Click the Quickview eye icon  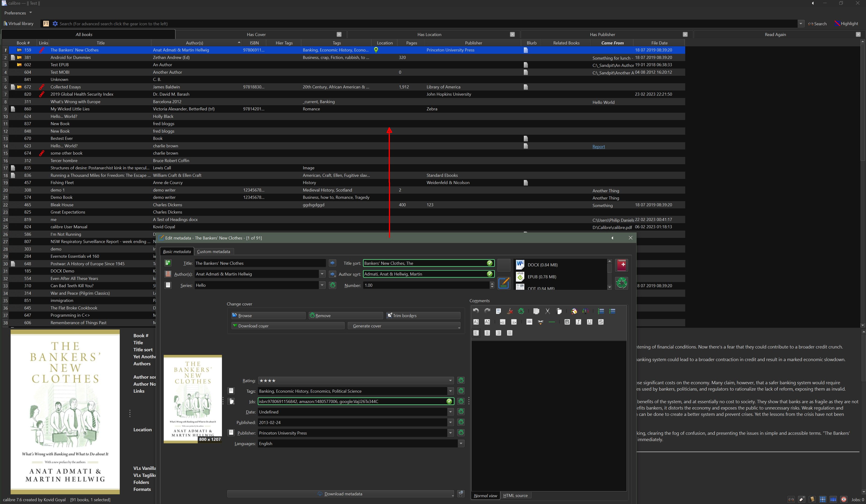844,500
